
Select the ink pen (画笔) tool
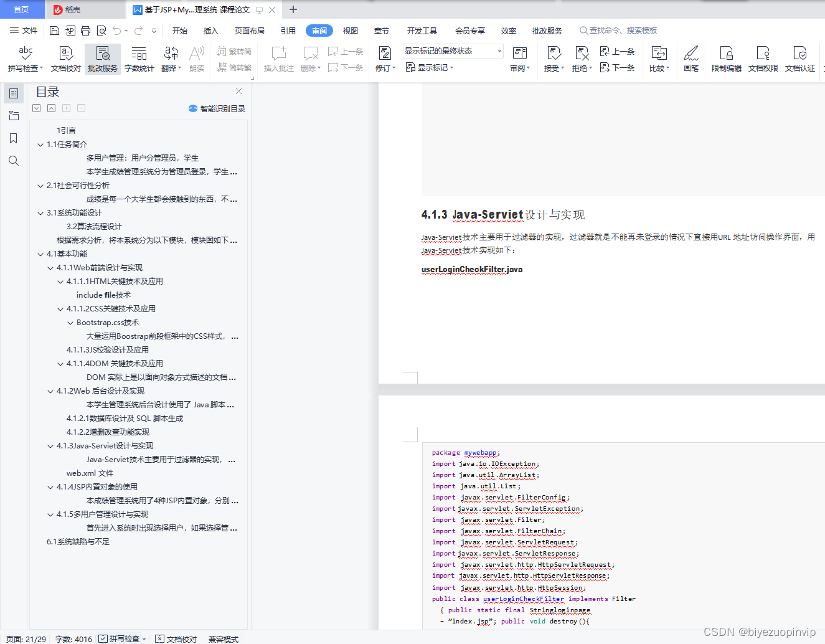[x=691, y=59]
